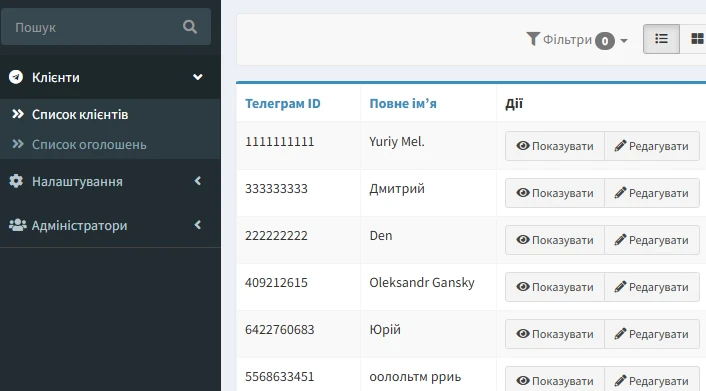Click the search magnifier icon
This screenshot has height=391, width=706.
190,27
